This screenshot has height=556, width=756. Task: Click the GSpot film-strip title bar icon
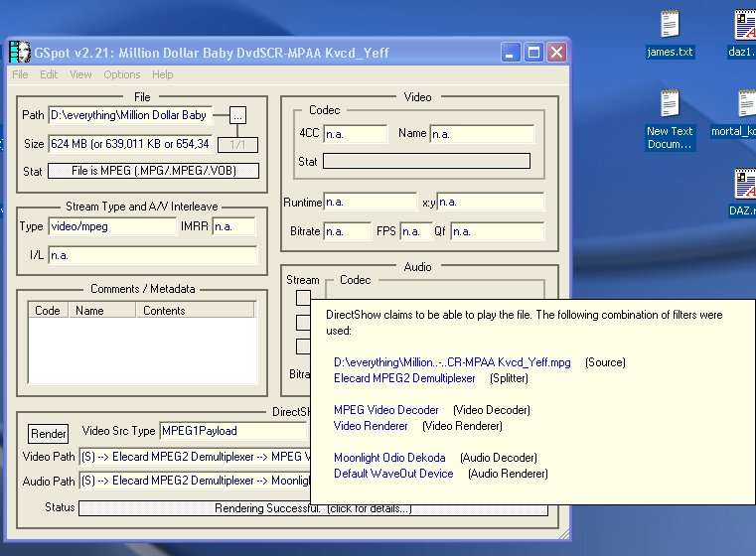tap(19, 52)
